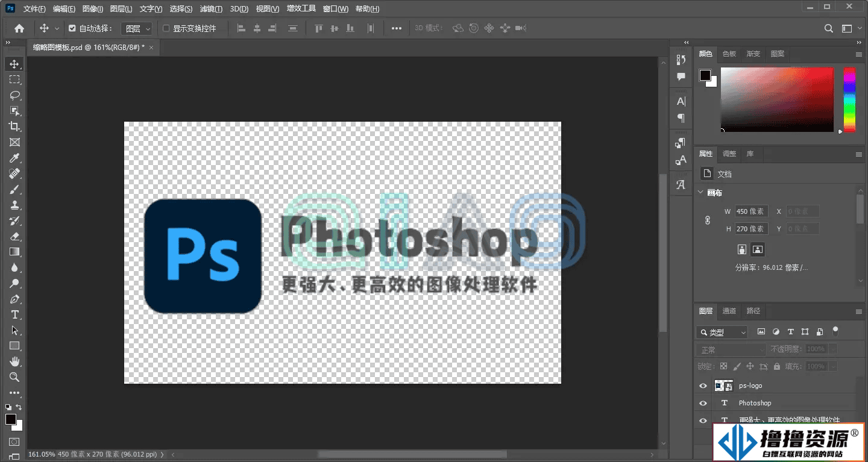Image resolution: width=868 pixels, height=462 pixels.
Task: Select the Hand tool
Action: click(x=14, y=361)
